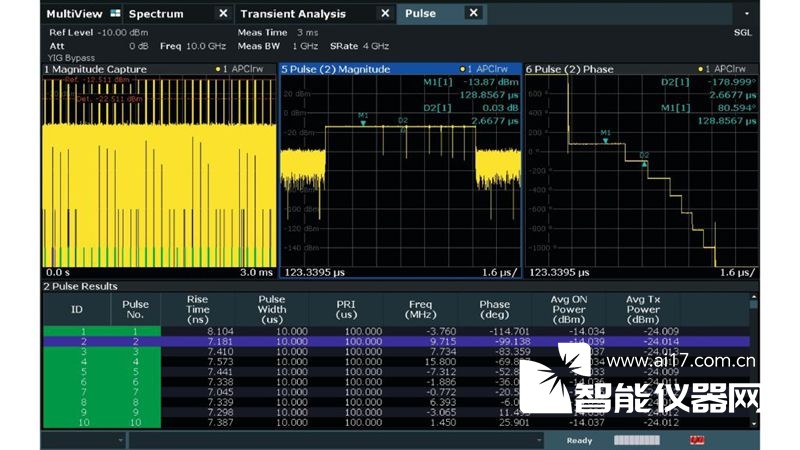Select pulse ID 1 row

(x=396, y=331)
